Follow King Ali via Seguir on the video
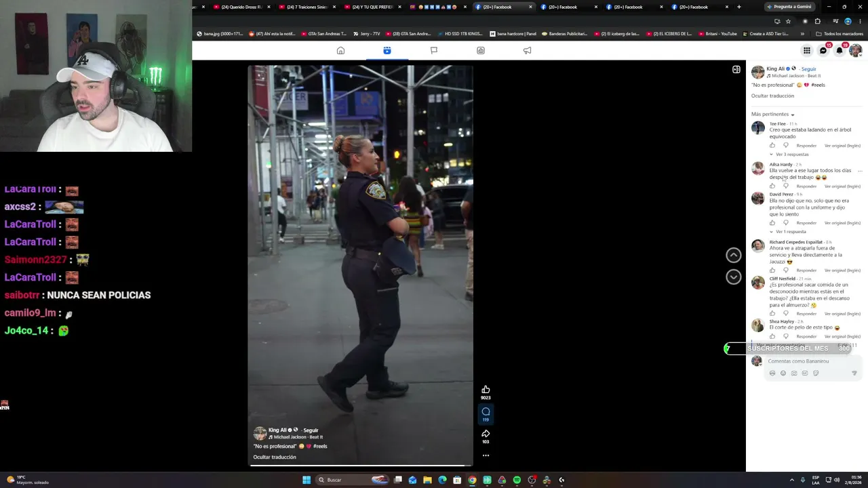The image size is (868, 488). pos(311,430)
